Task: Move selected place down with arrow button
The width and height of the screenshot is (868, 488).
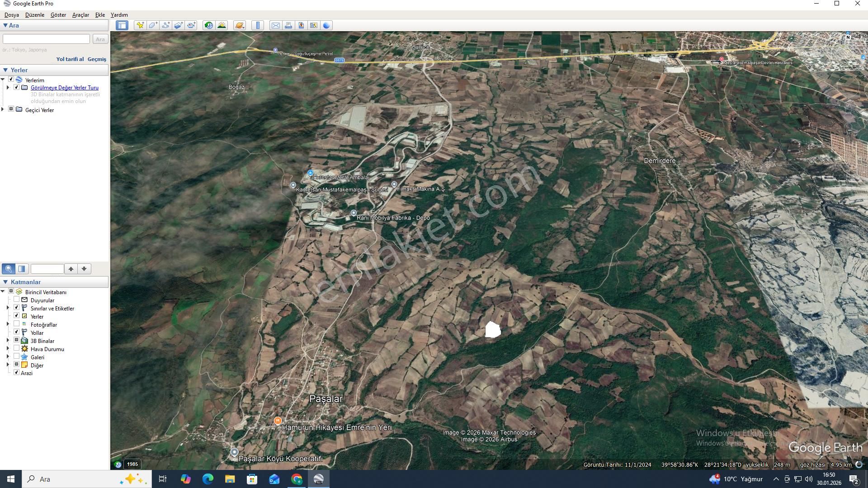Action: 84,269
